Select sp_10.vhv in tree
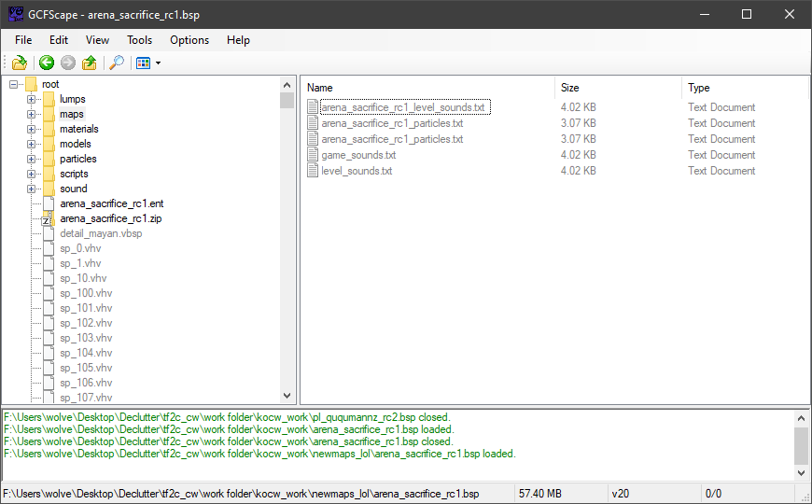This screenshot has height=504, width=812. click(x=83, y=279)
